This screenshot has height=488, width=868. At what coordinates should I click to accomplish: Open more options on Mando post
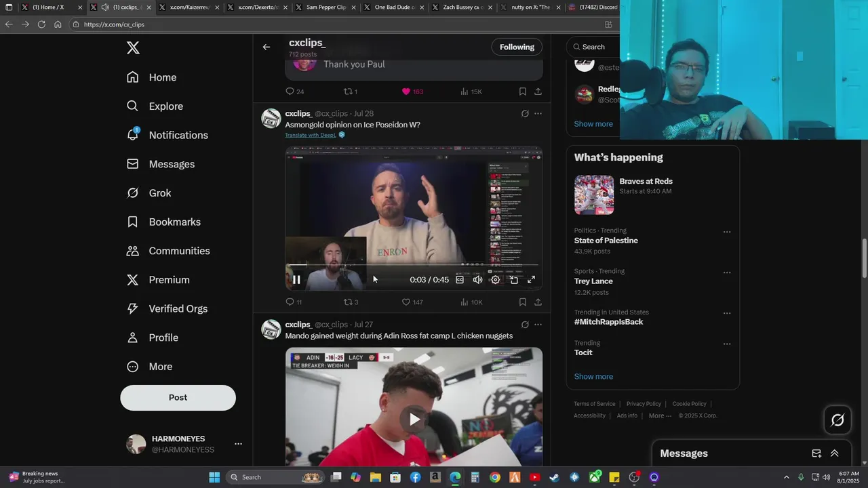(538, 325)
